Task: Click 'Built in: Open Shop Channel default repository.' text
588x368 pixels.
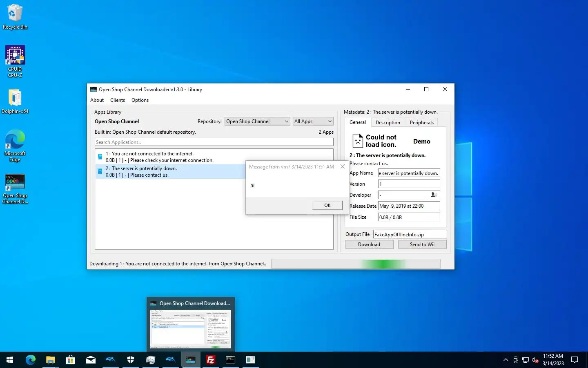Action: [x=145, y=132]
